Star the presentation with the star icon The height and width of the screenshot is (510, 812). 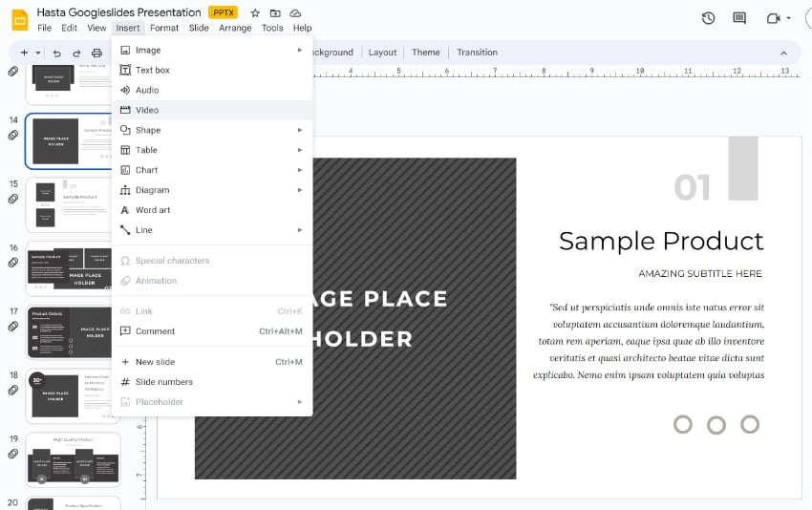tap(255, 13)
